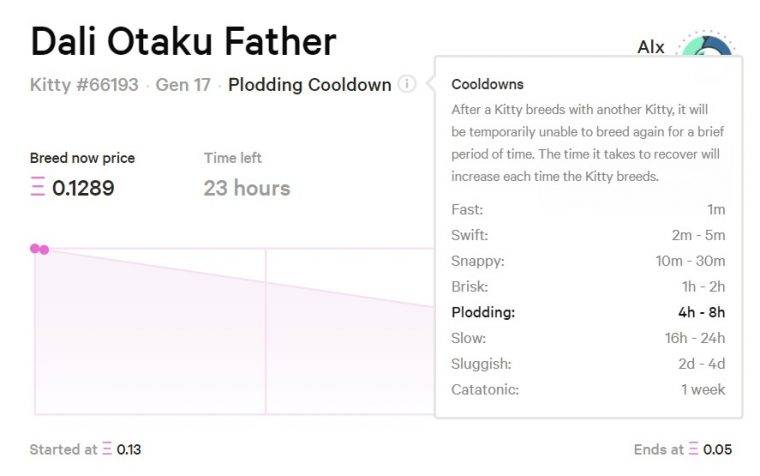This screenshot has height=476, width=760.
Task: Select the Fast cooldown row
Action: [x=588, y=209]
